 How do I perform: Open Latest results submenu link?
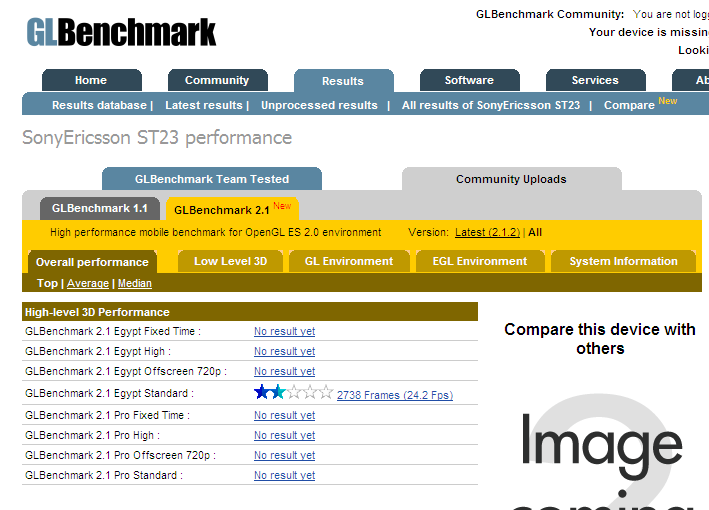point(204,105)
